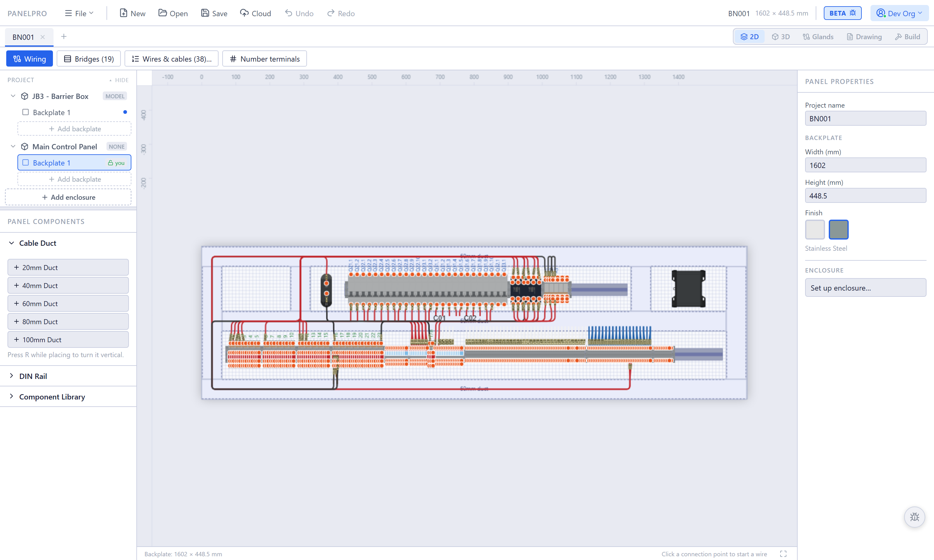Switch to the 3D view
The width and height of the screenshot is (934, 560).
781,37
